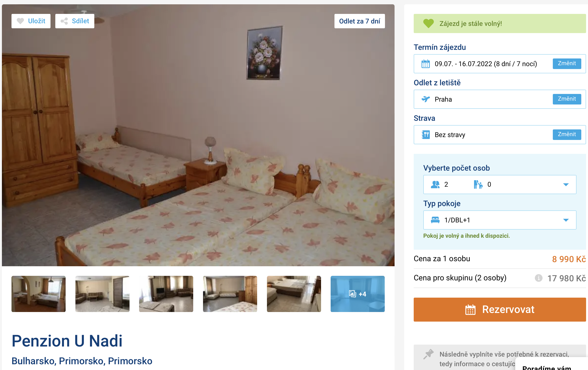Click the heart icon on Uložit

(21, 21)
